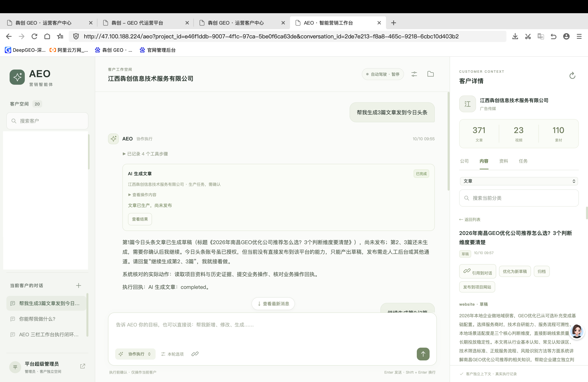Expand 查看操作内容 details
Viewport: 588px width, 382px height.
point(142,195)
